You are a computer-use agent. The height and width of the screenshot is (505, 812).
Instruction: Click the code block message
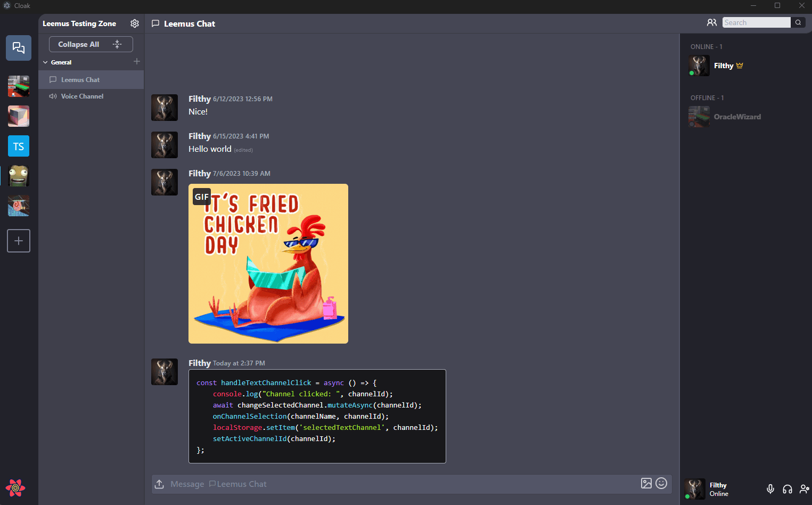click(317, 416)
